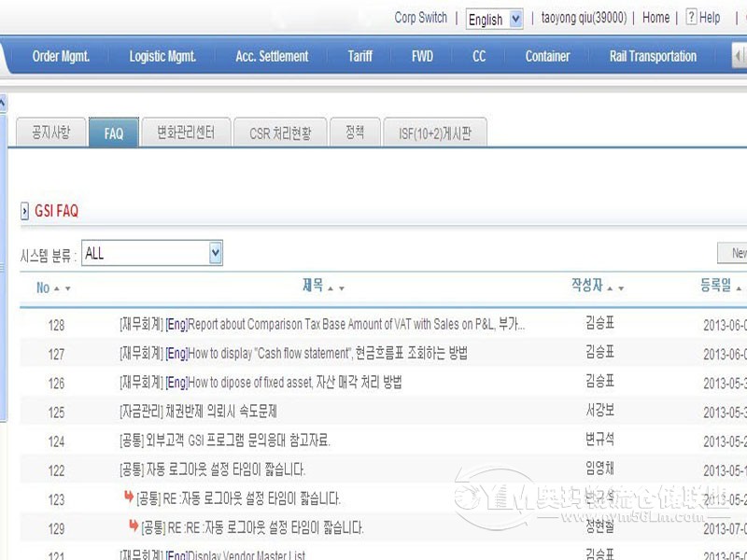Click author 임영채 in row 122
The image size is (747, 560).
coord(599,469)
